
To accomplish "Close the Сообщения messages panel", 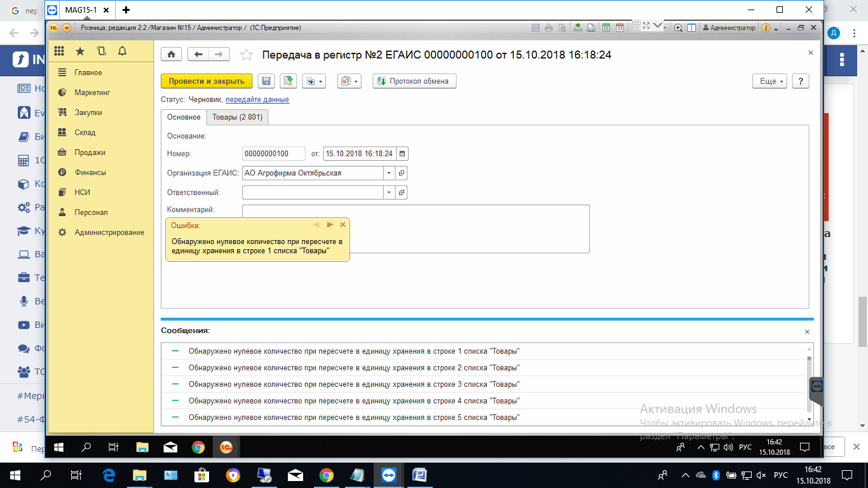I will click(x=807, y=332).
